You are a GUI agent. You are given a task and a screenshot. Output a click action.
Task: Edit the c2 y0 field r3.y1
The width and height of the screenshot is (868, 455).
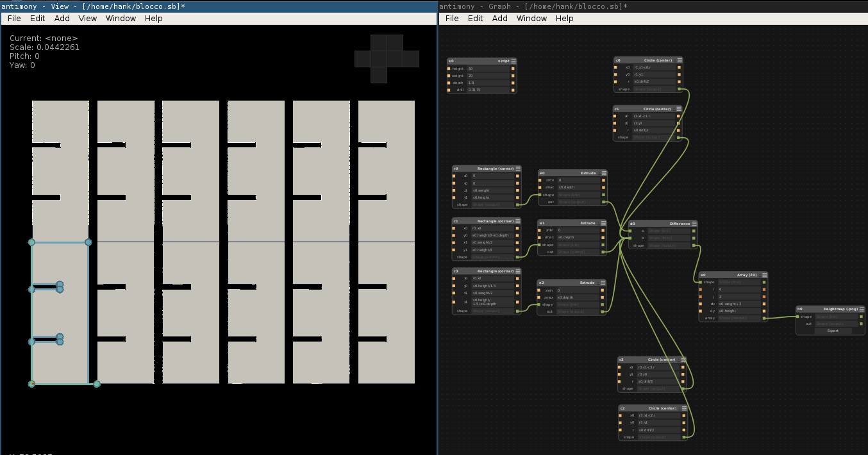(659, 422)
